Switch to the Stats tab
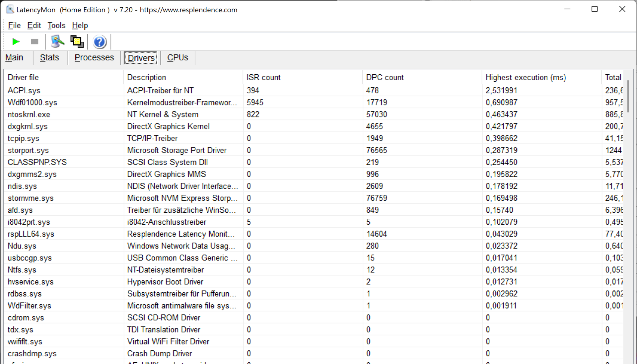This screenshot has width=637, height=364. coord(49,58)
